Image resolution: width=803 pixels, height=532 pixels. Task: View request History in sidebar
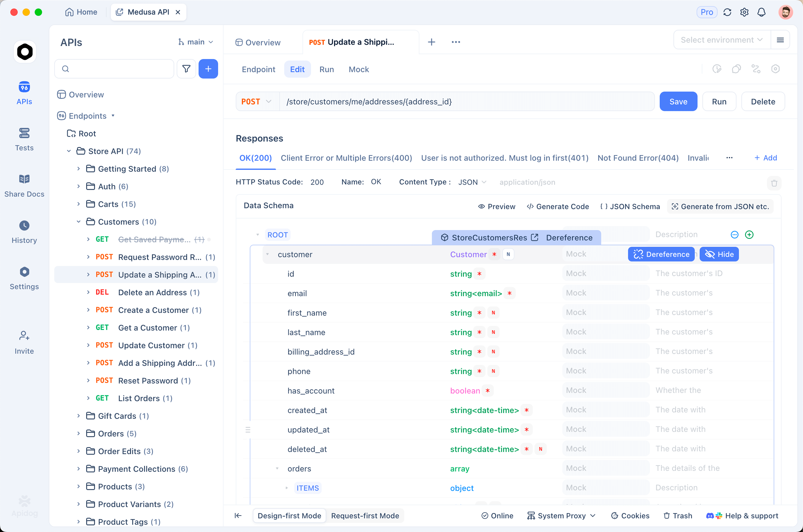tap(24, 232)
